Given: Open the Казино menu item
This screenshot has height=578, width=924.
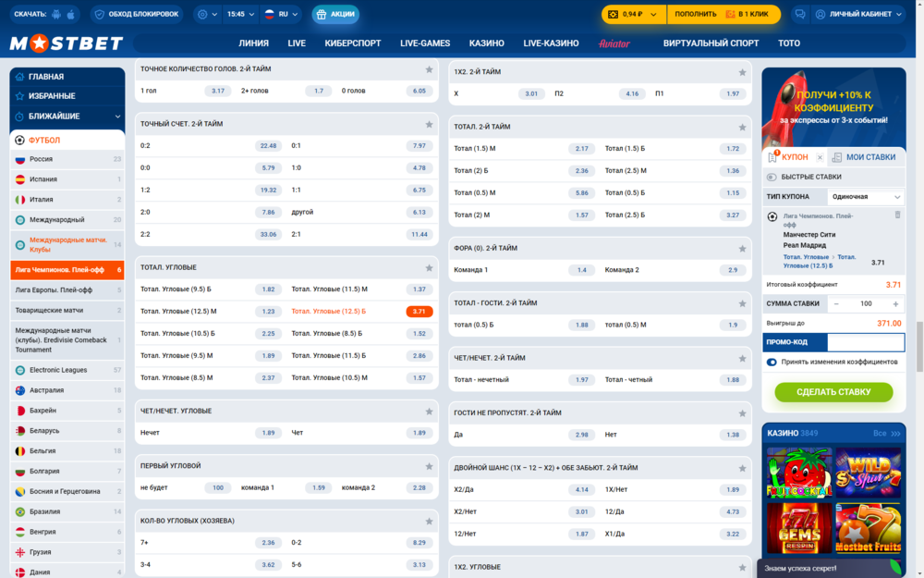Looking at the screenshot, I should [486, 43].
